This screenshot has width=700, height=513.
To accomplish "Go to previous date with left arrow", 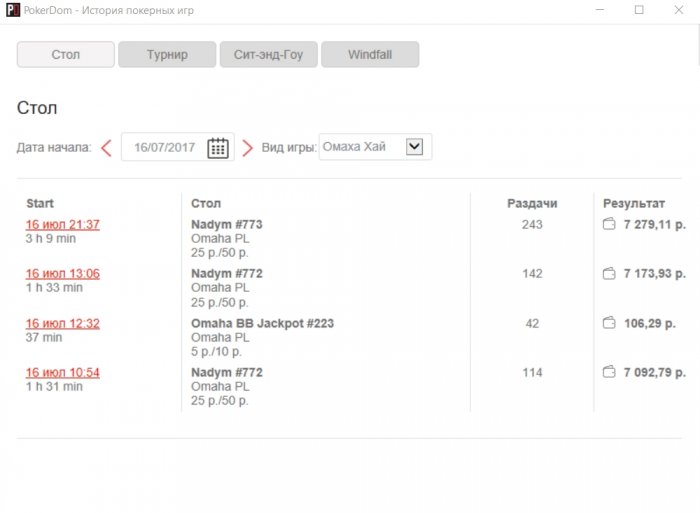I will (106, 148).
